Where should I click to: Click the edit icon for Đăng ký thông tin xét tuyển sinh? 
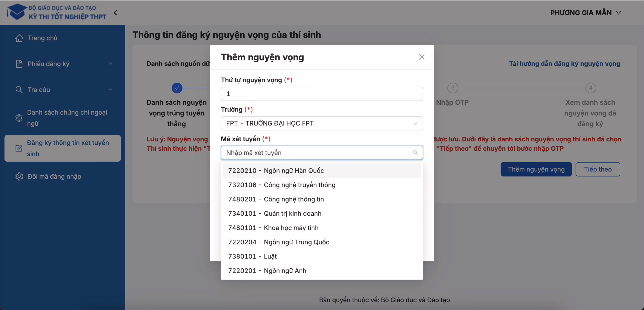[x=19, y=148]
